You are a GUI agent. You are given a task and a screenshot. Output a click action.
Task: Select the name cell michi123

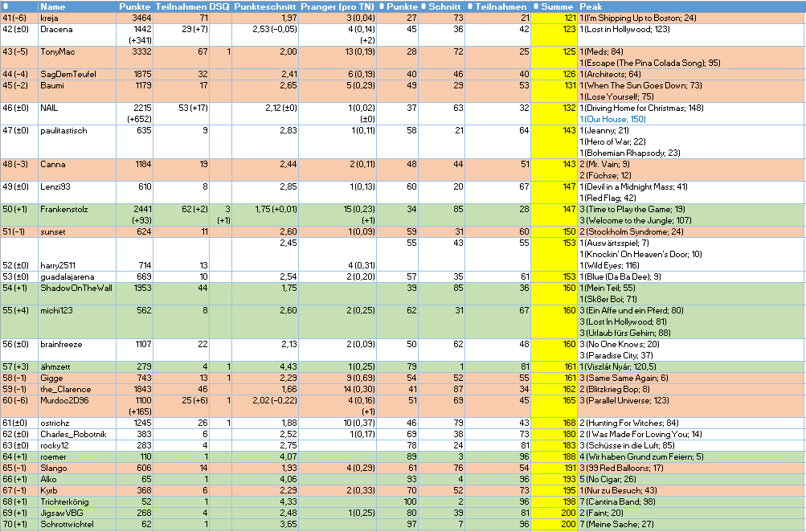click(77, 322)
